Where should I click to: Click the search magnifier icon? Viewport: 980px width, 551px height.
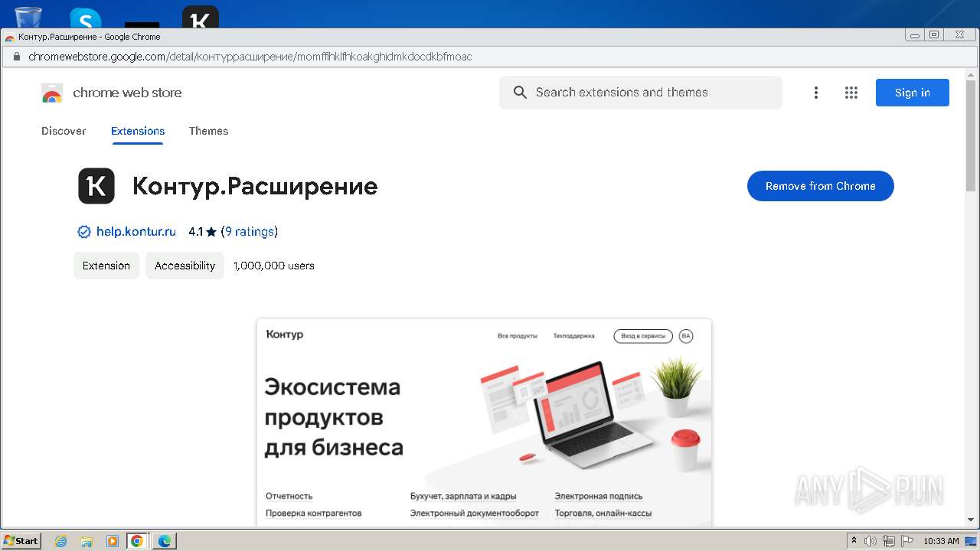coord(520,93)
